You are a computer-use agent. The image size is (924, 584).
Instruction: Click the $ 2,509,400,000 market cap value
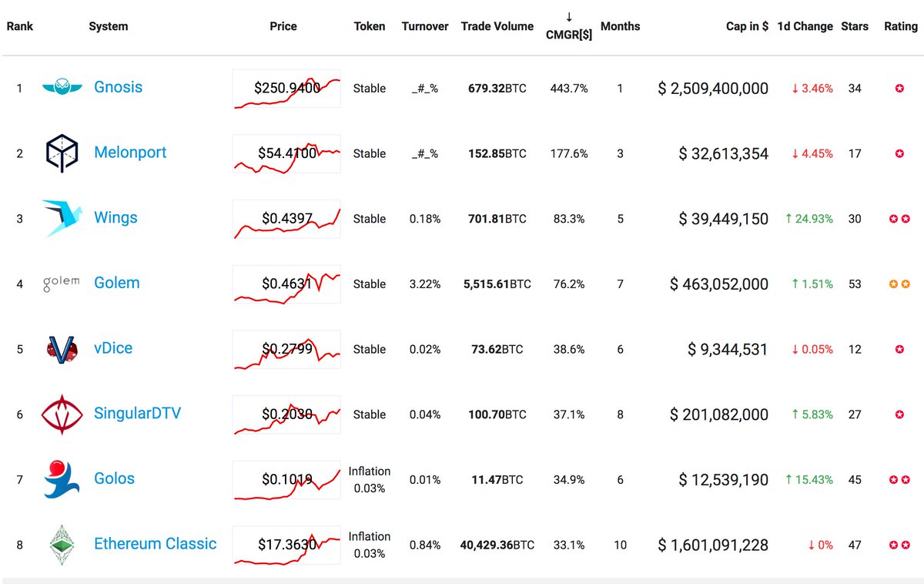[x=713, y=89]
